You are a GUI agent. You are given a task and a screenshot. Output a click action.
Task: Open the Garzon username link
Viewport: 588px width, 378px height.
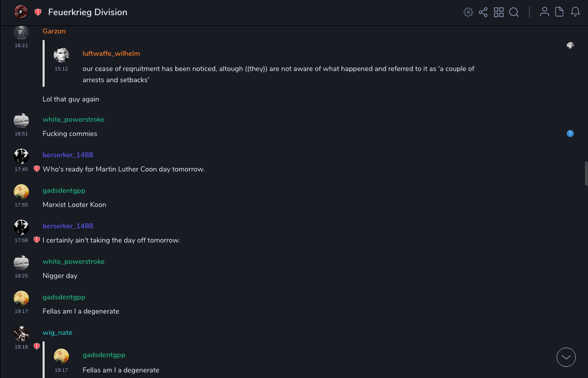(x=54, y=31)
